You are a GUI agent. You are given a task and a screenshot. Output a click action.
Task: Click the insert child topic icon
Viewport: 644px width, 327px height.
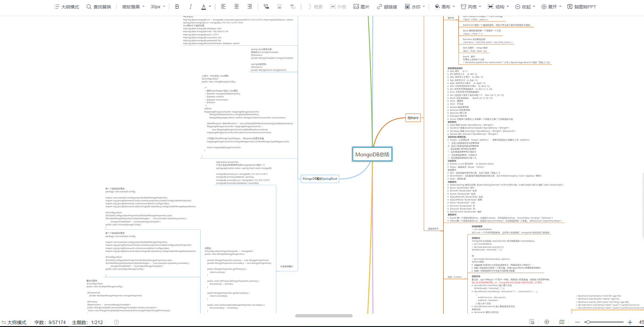(x=266, y=7)
